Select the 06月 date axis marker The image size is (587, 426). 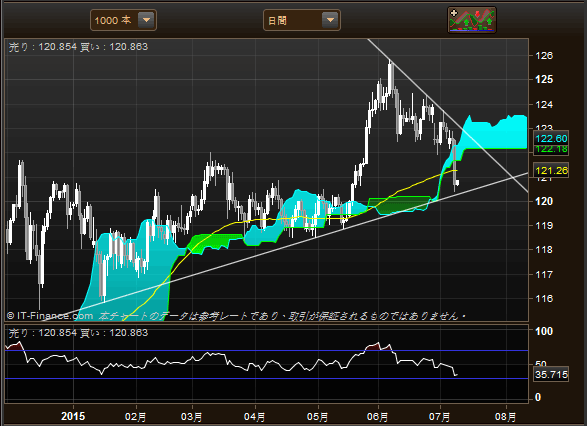[377, 417]
